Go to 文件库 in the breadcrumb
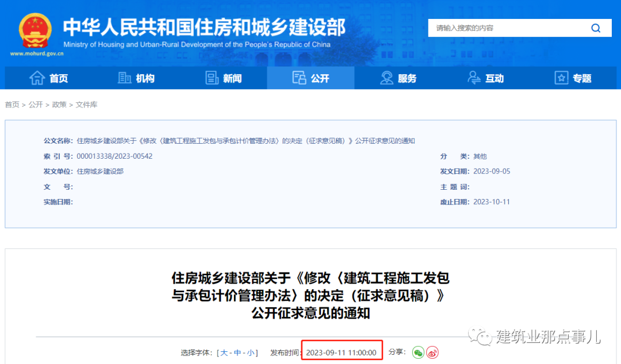 click(86, 105)
